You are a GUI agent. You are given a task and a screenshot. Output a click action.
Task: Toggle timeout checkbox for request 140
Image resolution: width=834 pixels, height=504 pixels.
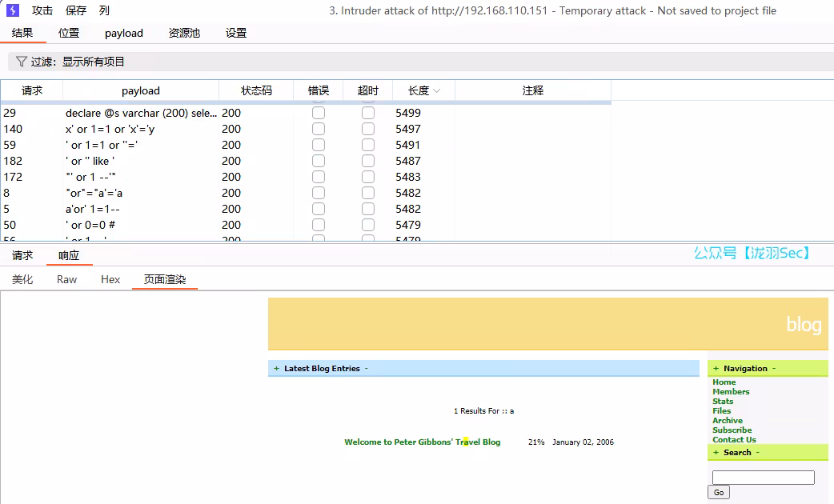[x=368, y=129]
